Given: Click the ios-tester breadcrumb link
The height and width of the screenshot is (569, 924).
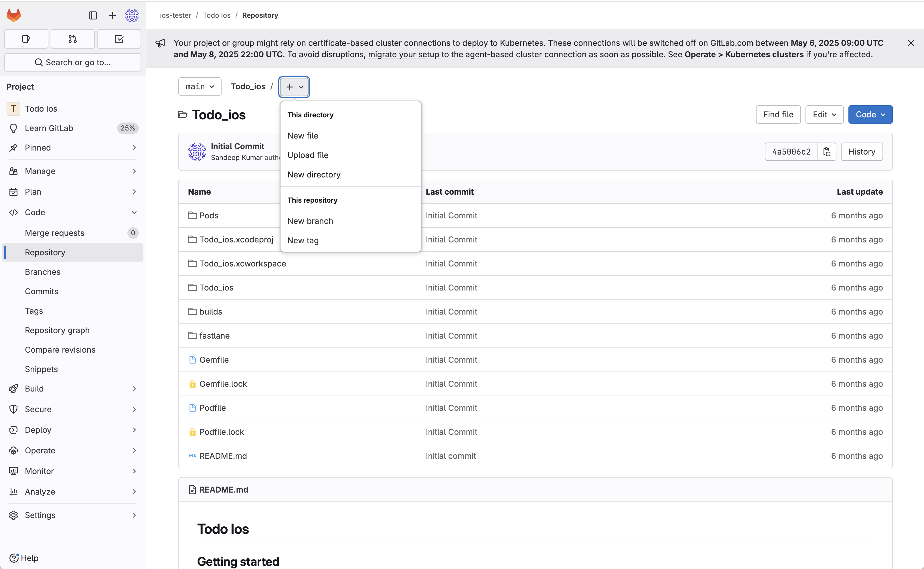Looking at the screenshot, I should point(175,15).
